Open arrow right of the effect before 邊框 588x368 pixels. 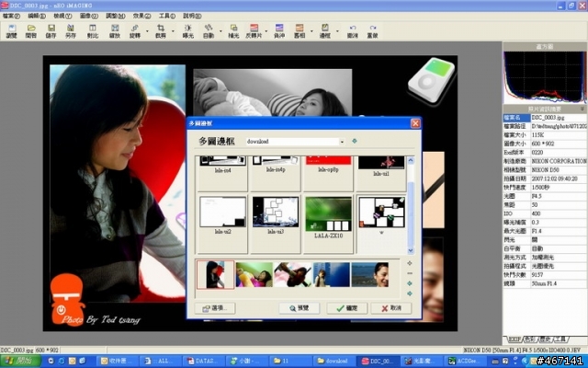click(311, 31)
